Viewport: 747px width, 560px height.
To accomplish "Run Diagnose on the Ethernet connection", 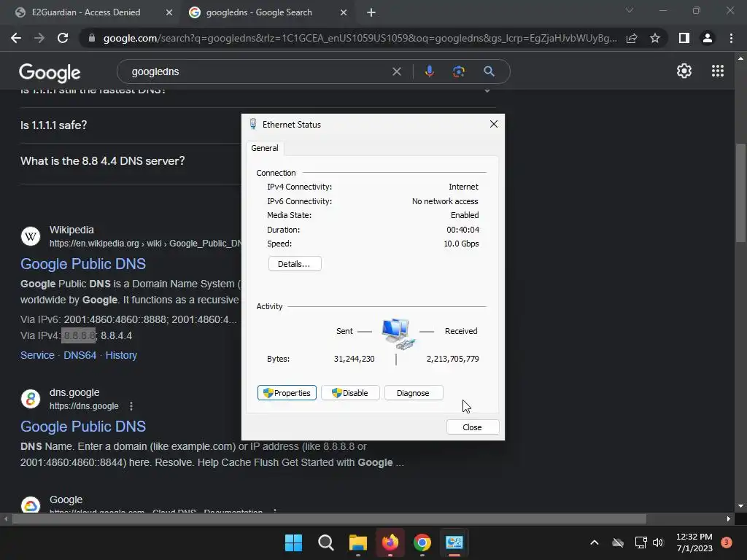I will click(414, 393).
